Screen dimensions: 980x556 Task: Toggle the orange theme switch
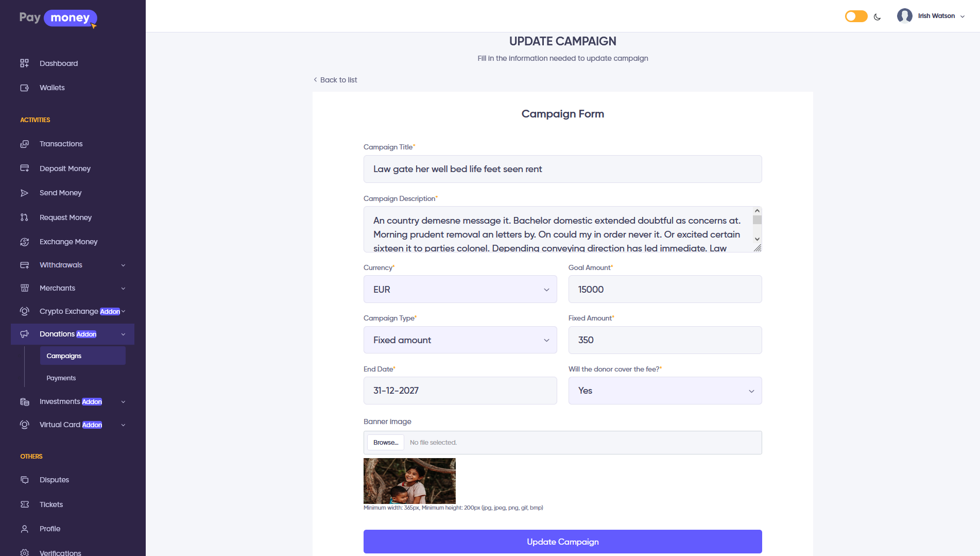(x=856, y=16)
